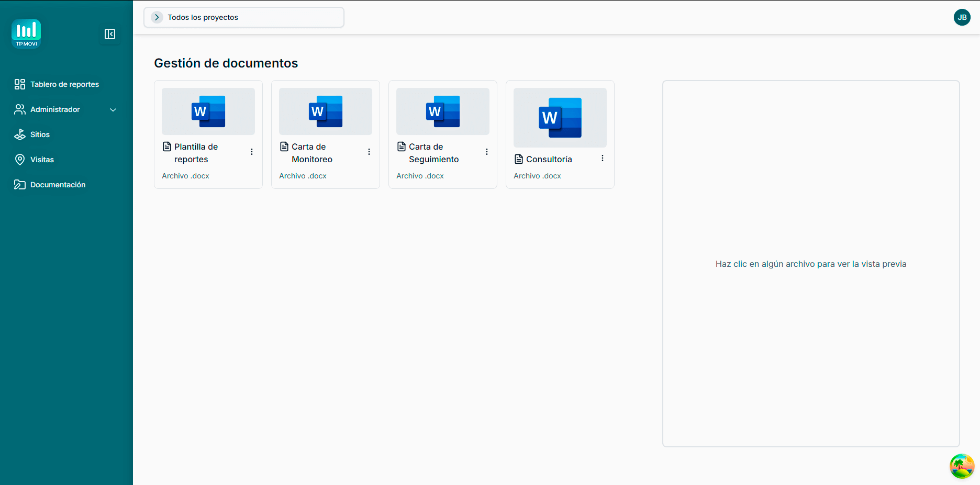
Task: Select the Plantilla de reportes Word thumbnail
Action: (208, 111)
